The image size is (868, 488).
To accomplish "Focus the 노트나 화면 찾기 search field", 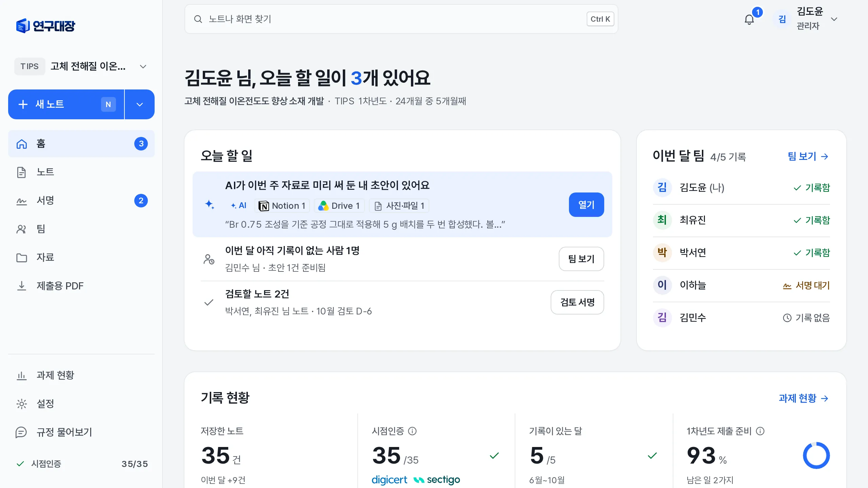I will pos(401,19).
